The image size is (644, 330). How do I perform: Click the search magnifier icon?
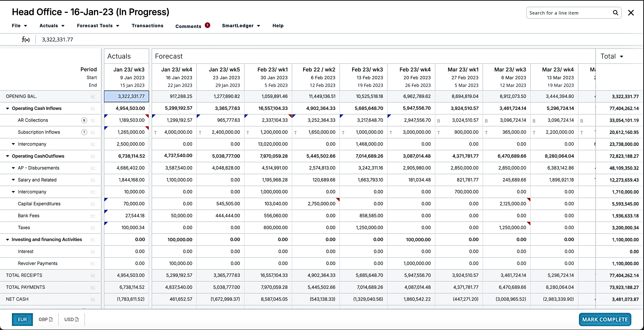pos(615,13)
